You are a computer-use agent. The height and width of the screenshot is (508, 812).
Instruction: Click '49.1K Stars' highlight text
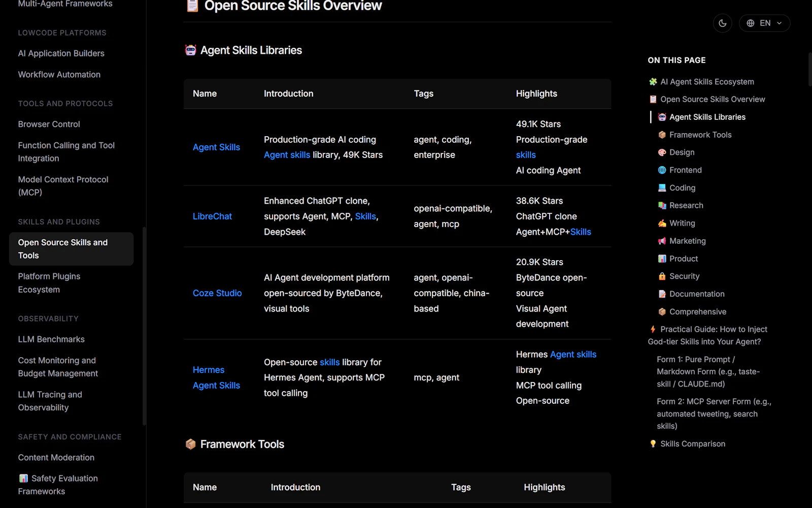coord(538,124)
